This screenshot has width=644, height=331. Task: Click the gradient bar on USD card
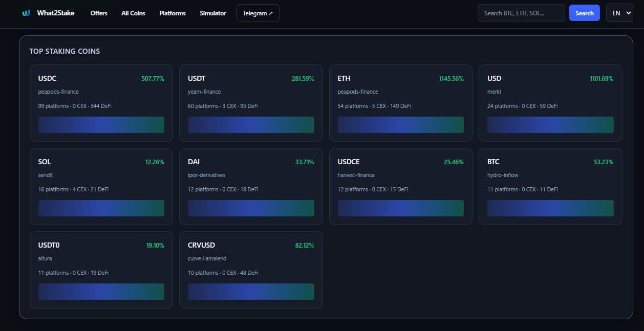[550, 125]
